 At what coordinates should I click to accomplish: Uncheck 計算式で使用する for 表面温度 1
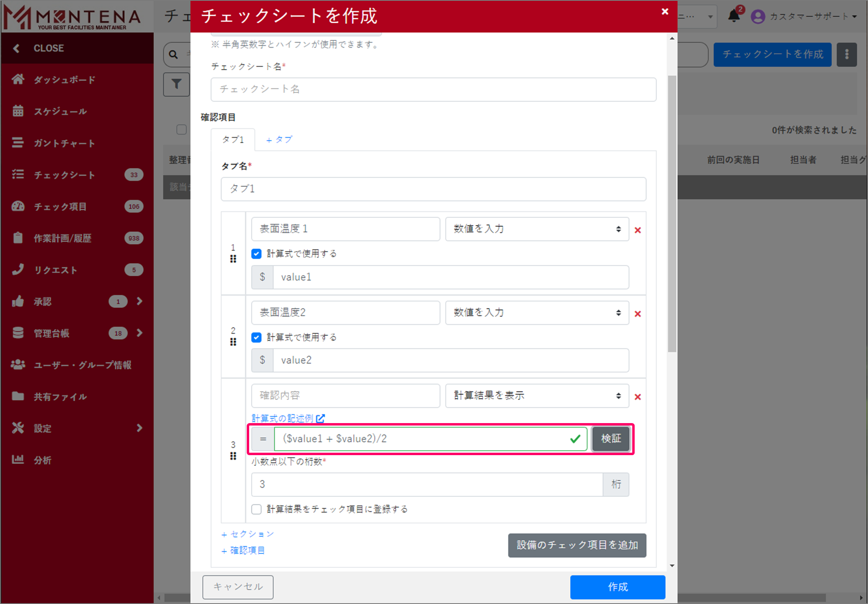tap(256, 254)
